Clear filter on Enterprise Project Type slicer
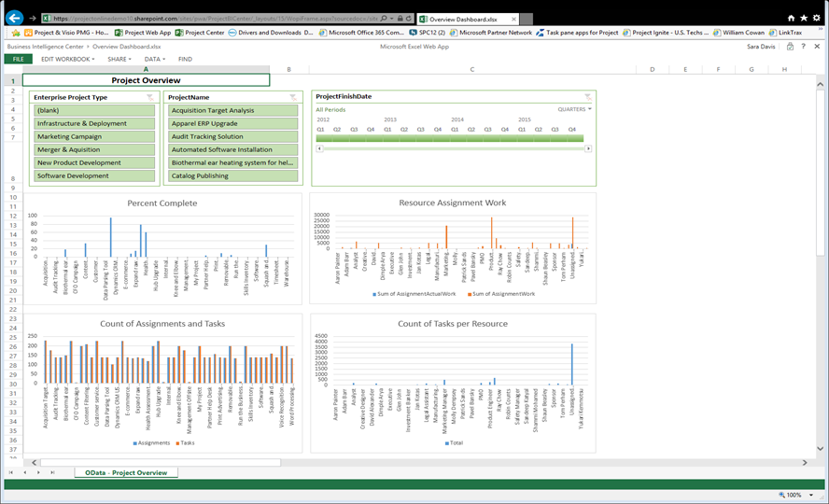Viewport: 829px width, 504px height. (x=150, y=97)
